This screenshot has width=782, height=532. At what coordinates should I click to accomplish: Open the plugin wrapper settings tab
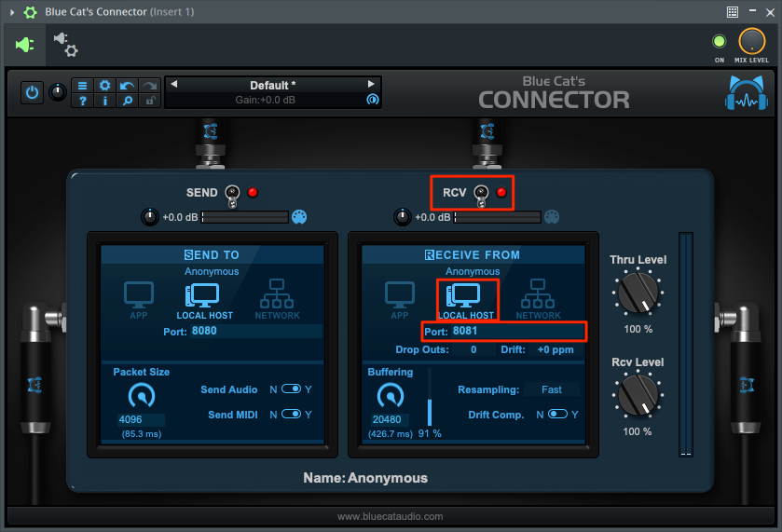[x=66, y=45]
